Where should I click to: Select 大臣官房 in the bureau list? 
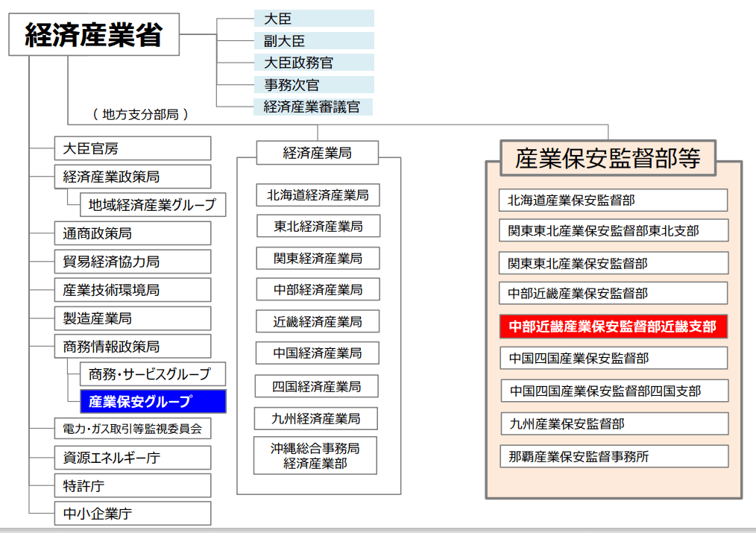point(133,148)
